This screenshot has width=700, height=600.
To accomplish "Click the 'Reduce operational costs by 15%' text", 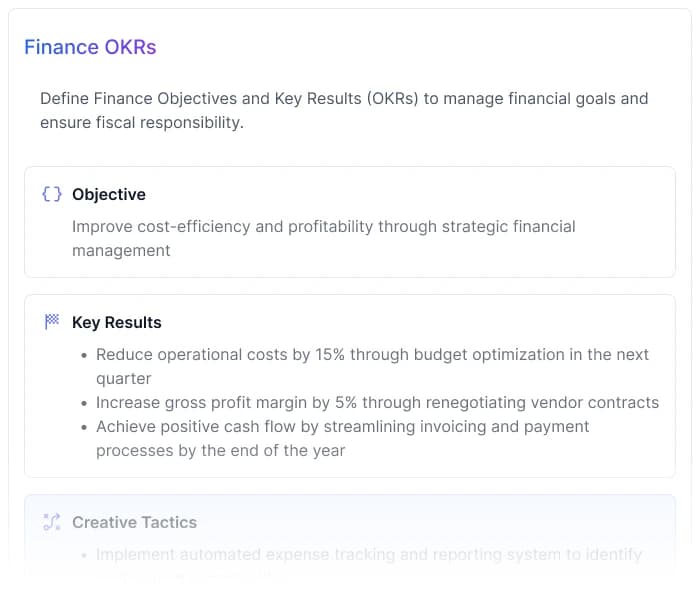I will point(372,355).
